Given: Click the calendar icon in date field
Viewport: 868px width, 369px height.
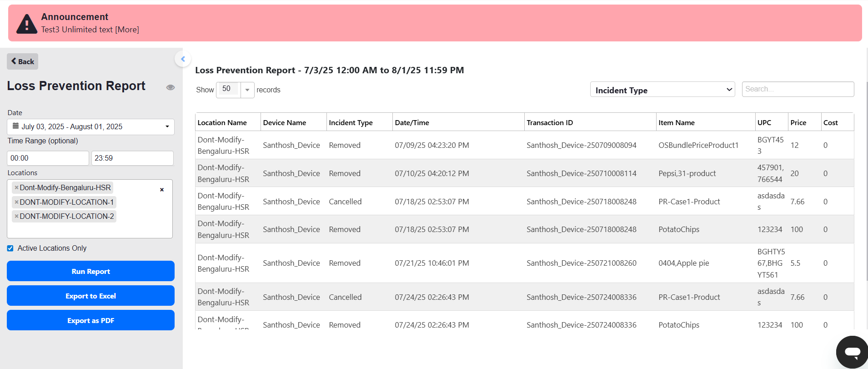Looking at the screenshot, I should (15, 126).
